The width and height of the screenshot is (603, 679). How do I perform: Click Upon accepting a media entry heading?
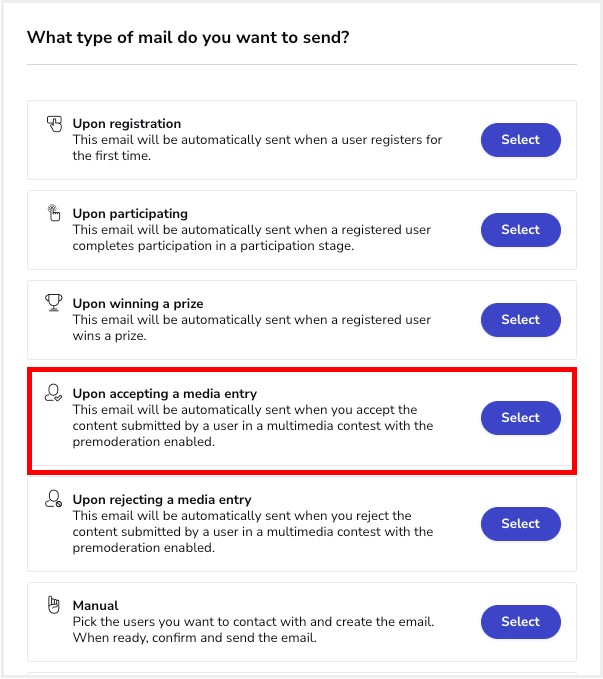[x=165, y=394]
